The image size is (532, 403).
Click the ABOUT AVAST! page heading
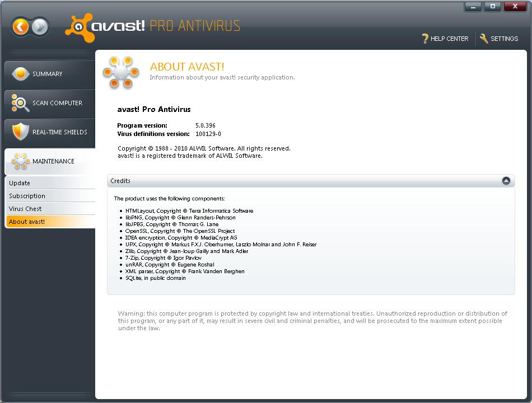pos(187,67)
